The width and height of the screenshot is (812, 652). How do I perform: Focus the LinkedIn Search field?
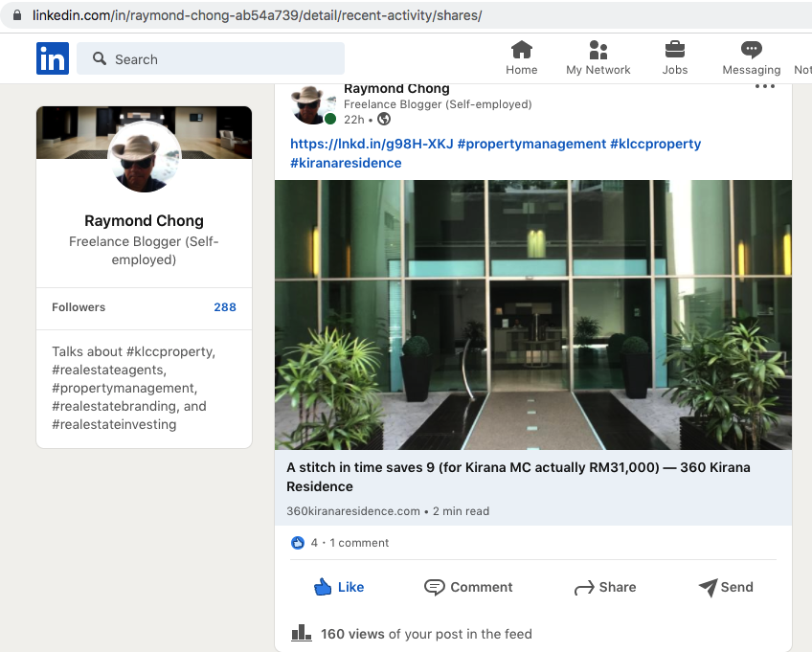coord(211,58)
